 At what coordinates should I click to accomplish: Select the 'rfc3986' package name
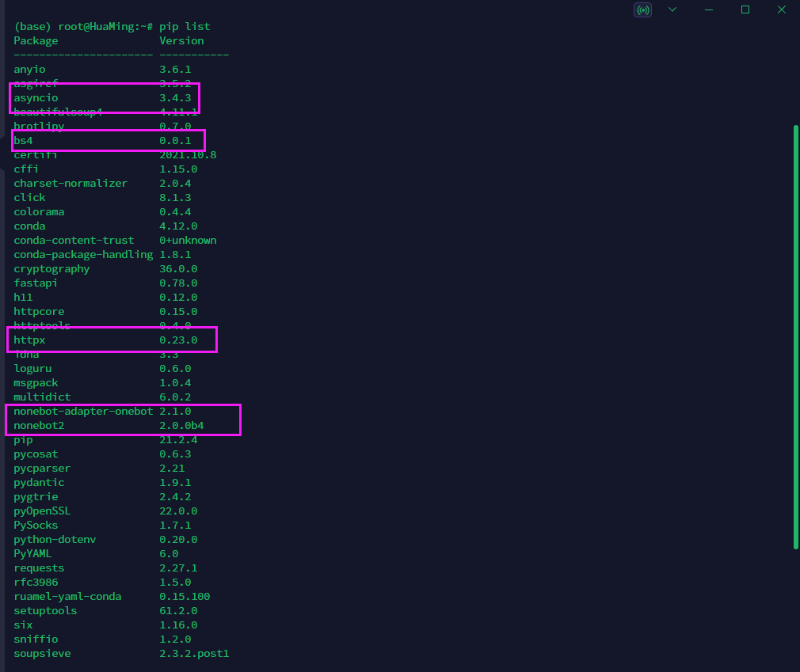pos(36,583)
